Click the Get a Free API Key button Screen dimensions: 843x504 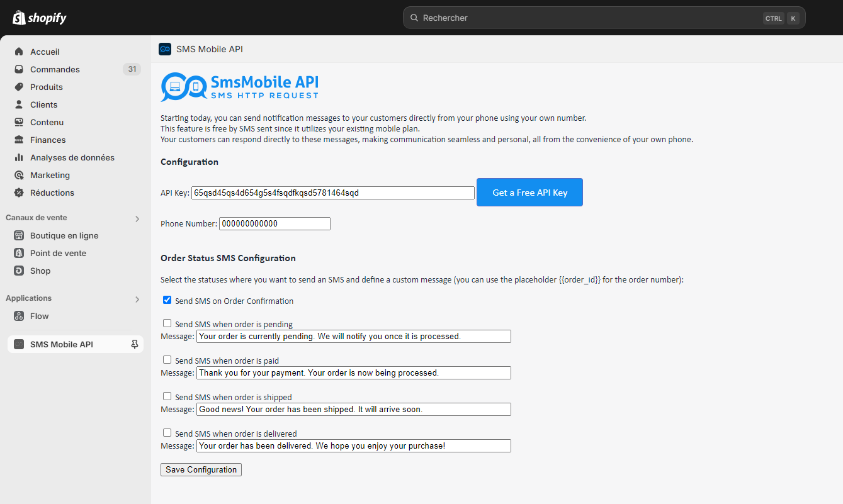click(x=529, y=193)
